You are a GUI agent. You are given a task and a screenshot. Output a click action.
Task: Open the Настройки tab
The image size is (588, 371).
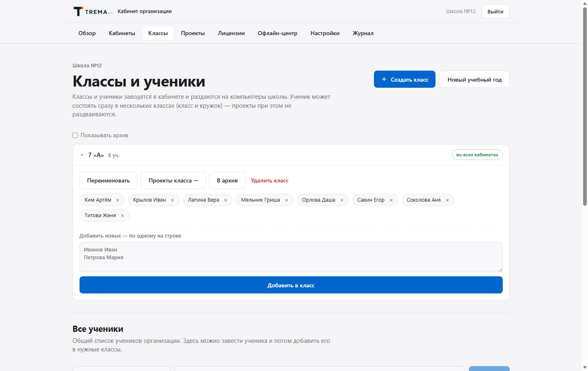[325, 33]
